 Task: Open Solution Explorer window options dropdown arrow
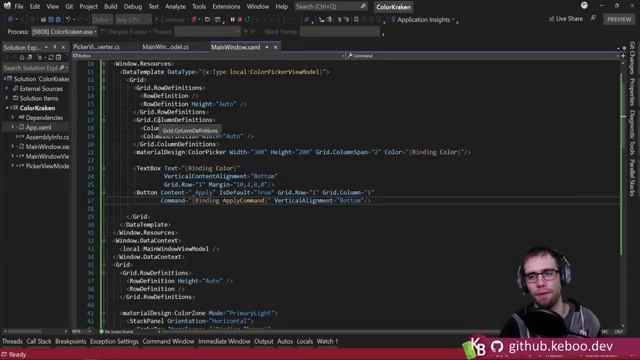[x=46, y=47]
